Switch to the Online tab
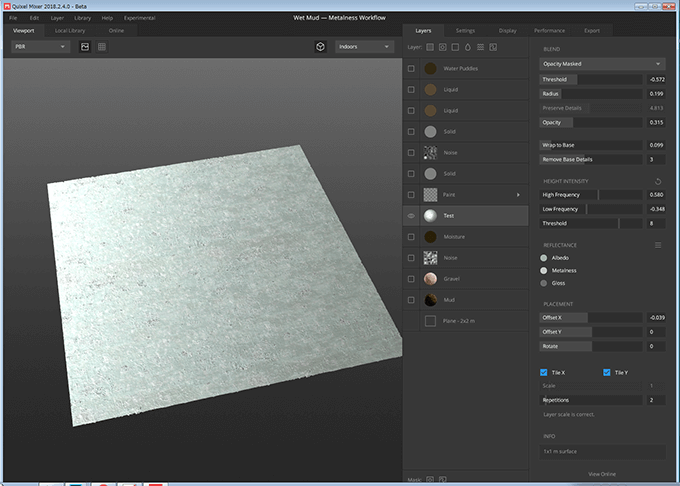Screen dimensions: 680x486 tap(116, 31)
